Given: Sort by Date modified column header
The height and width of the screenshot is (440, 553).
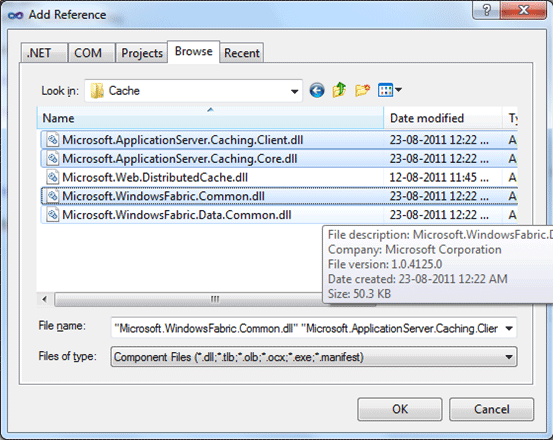Looking at the screenshot, I should (x=443, y=118).
